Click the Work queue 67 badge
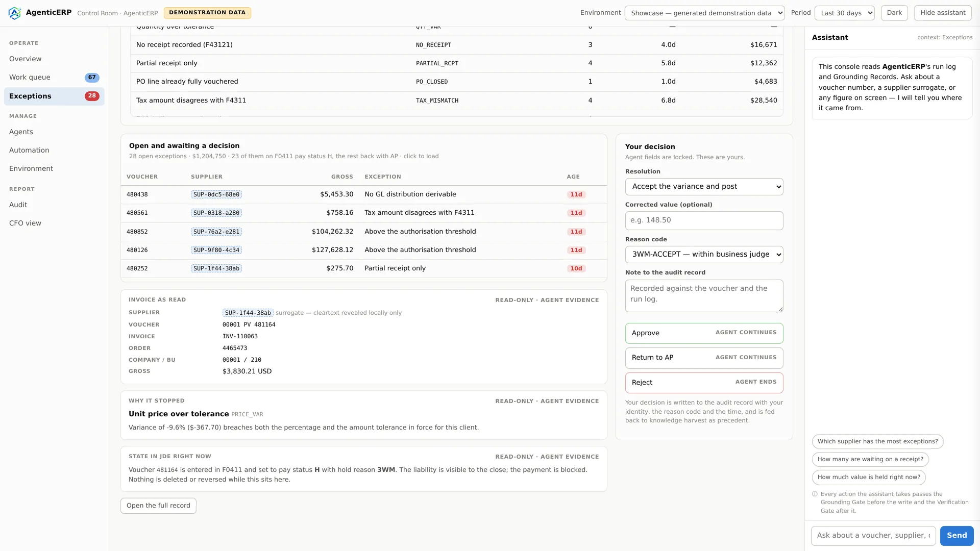Image resolution: width=980 pixels, height=551 pixels. coord(92,78)
